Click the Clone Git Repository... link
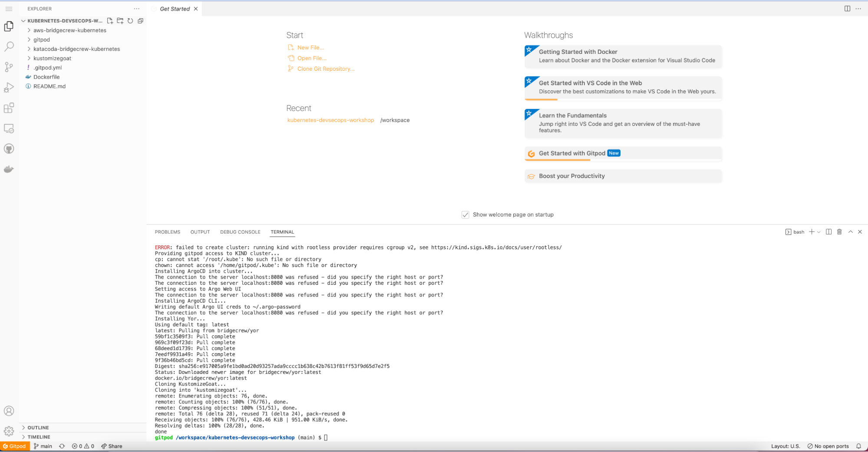Viewport: 868px width, 452px height. [x=326, y=69]
